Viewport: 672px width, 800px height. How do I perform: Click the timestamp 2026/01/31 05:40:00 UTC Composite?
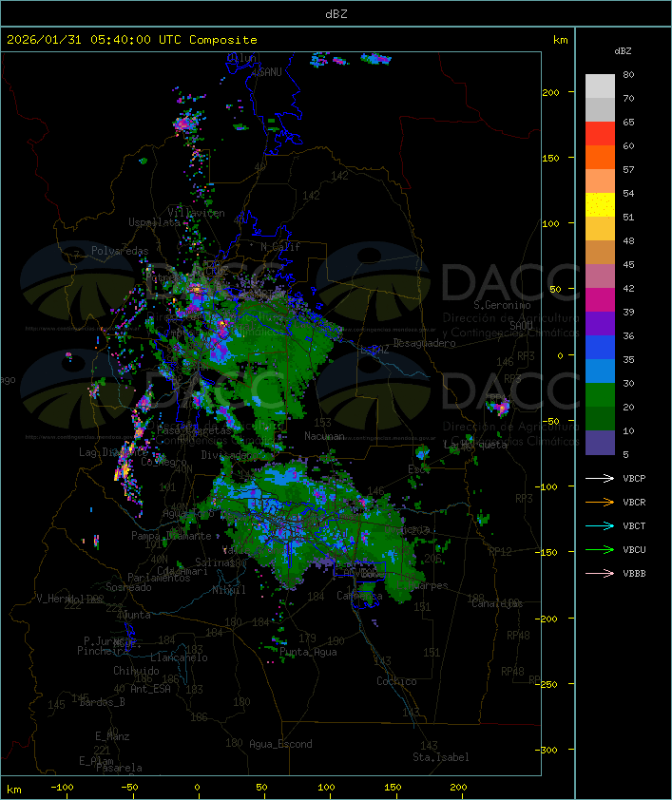pyautogui.click(x=132, y=40)
